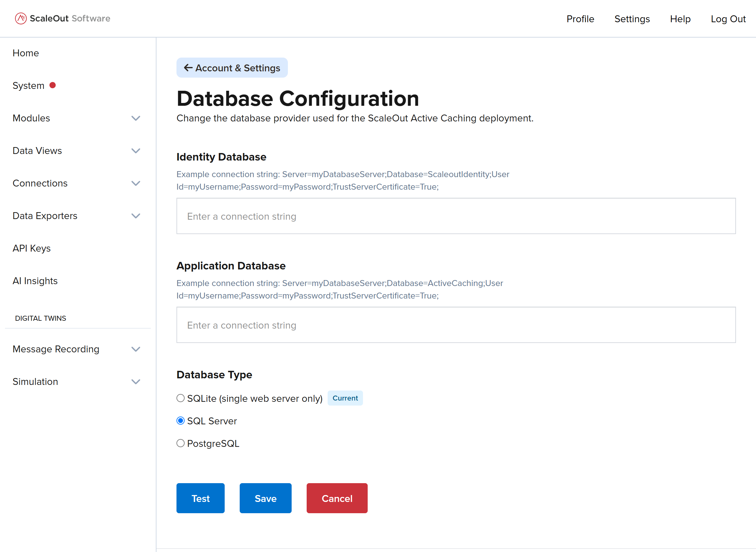
Task: Click Log Out in the header
Action: 728,19
